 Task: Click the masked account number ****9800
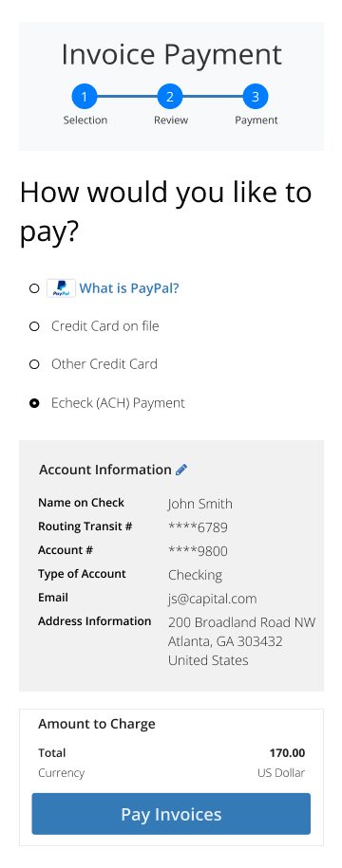pos(198,551)
